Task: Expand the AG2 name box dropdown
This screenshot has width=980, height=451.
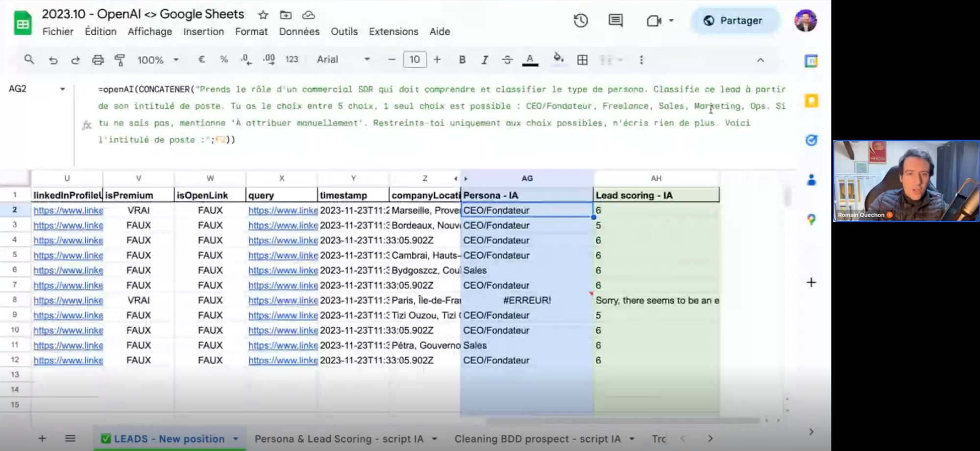Action: [x=62, y=89]
